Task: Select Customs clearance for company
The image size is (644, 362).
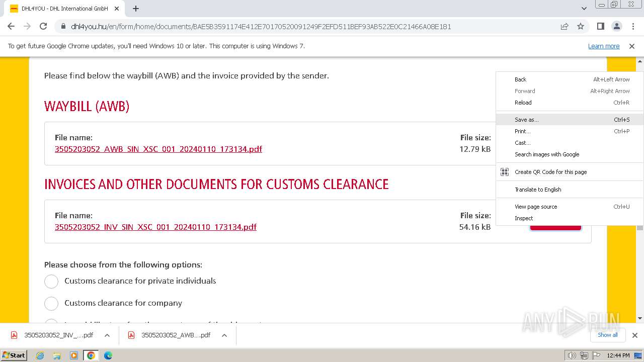Action: pos(51,303)
